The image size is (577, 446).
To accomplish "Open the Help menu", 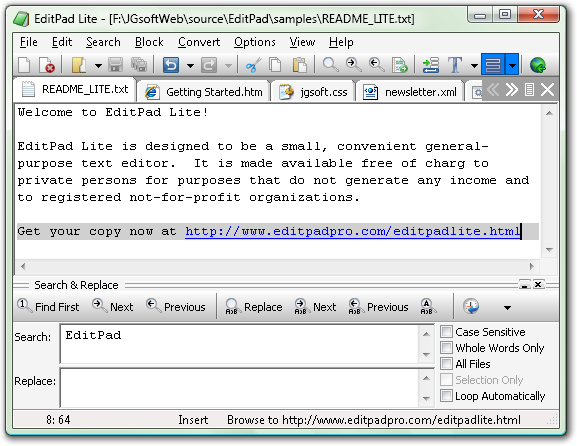I will point(341,42).
